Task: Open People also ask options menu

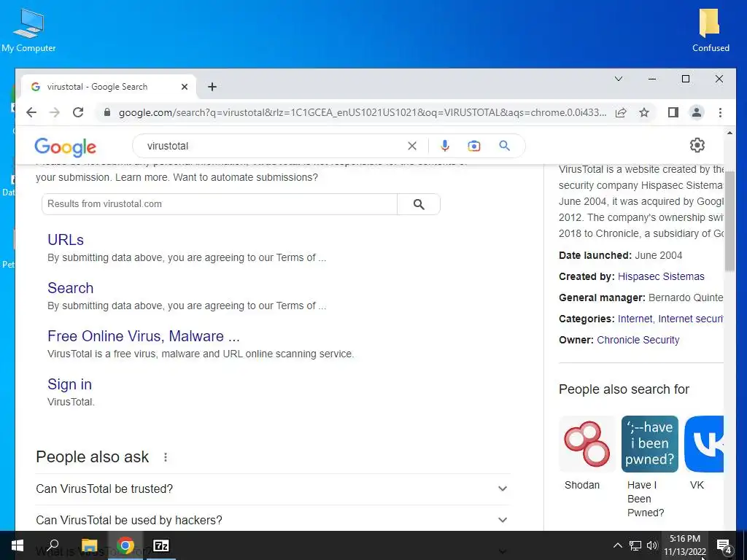Action: click(166, 457)
